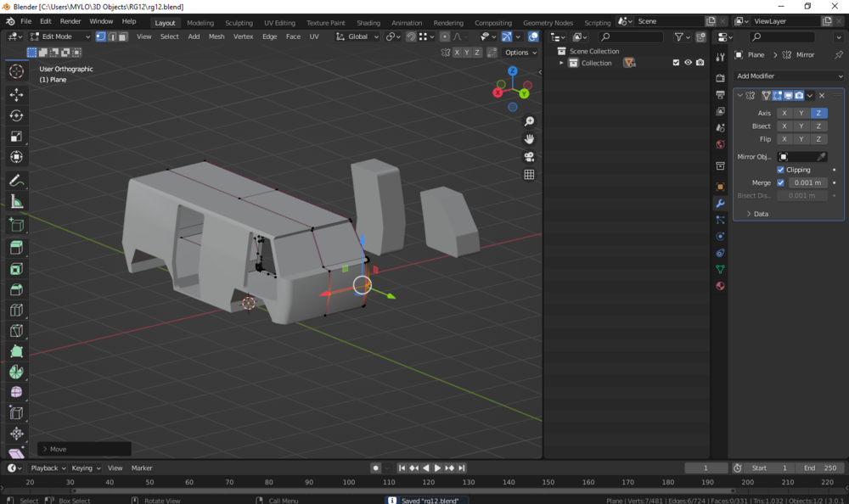Select the Rotate tool in left toolbar

16,115
